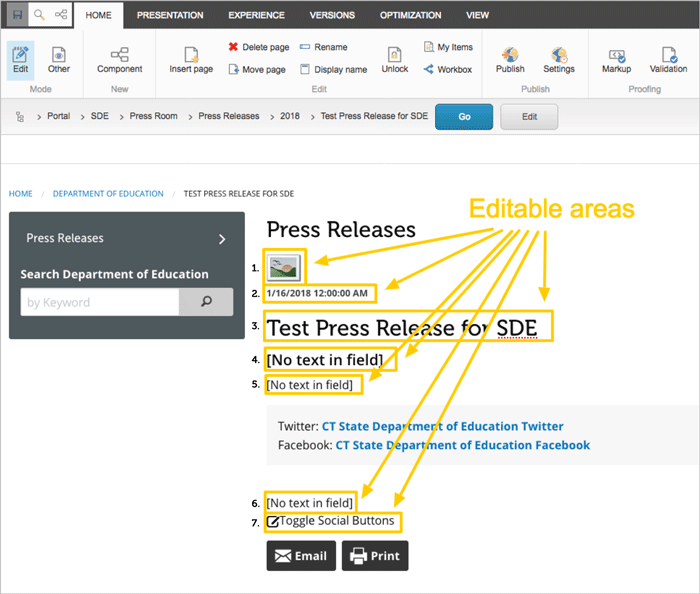Switch to the Presentation tab
700x594 pixels.
coord(170,15)
